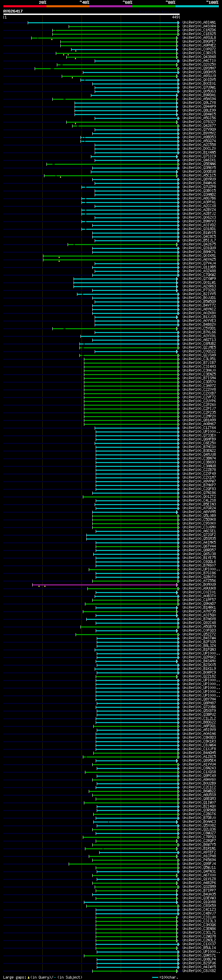Click UniRef100_B4UA35 label
Image resolution: width=222 pixels, height=980 pixels.
click(x=199, y=894)
